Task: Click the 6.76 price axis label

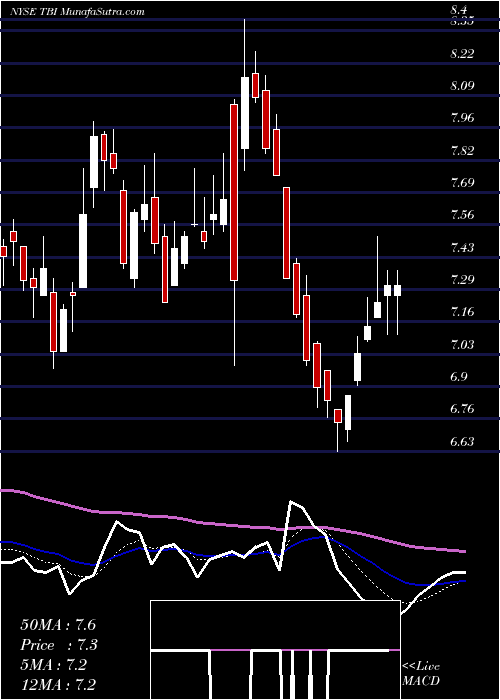Action: coord(462,409)
